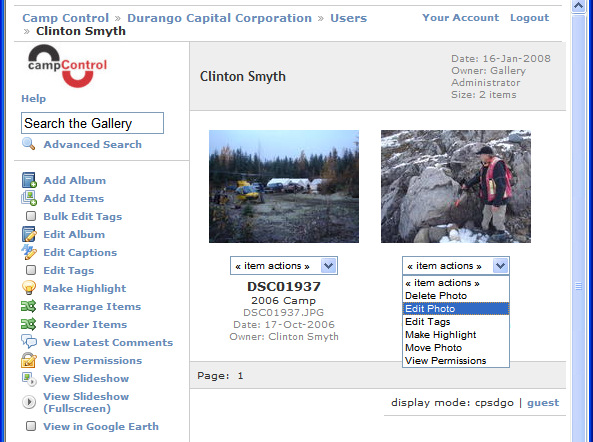The image size is (593, 442).
Task: Select Edit Photo in the dropdown list
Action: [456, 309]
